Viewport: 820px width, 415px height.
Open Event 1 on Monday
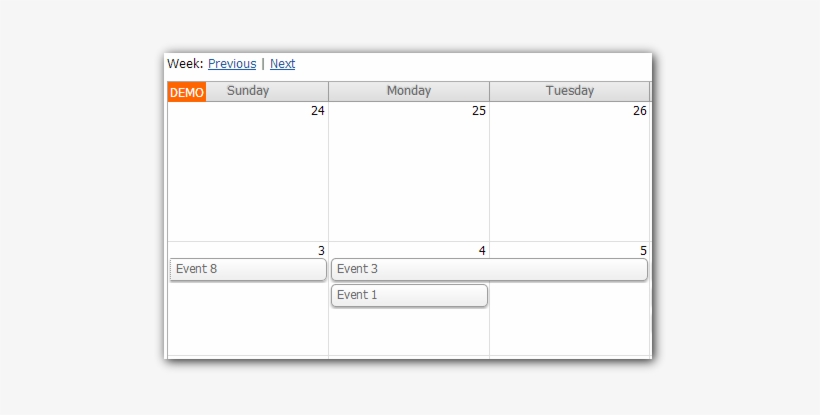(x=409, y=295)
